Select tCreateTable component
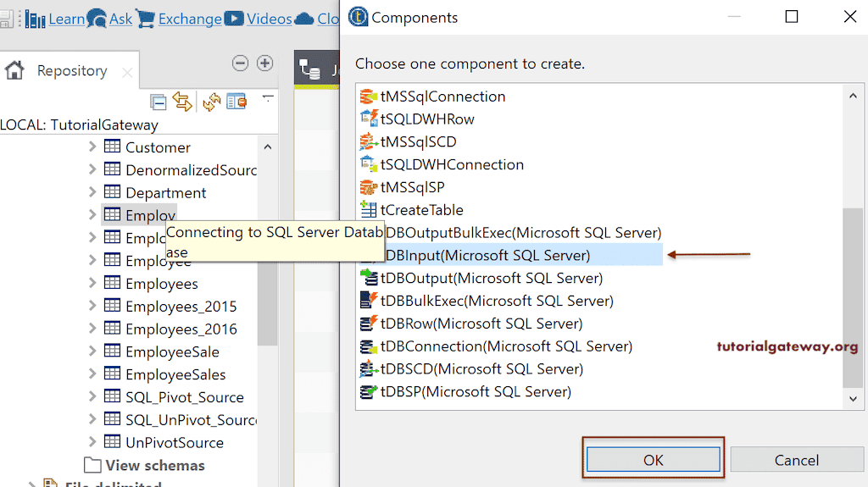Viewport: 868px width, 487px height. (x=422, y=210)
